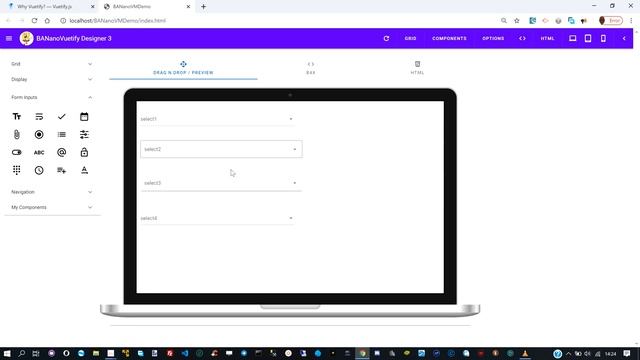Select the dial pad component icon
The width and height of the screenshot is (640, 360).
click(x=17, y=170)
